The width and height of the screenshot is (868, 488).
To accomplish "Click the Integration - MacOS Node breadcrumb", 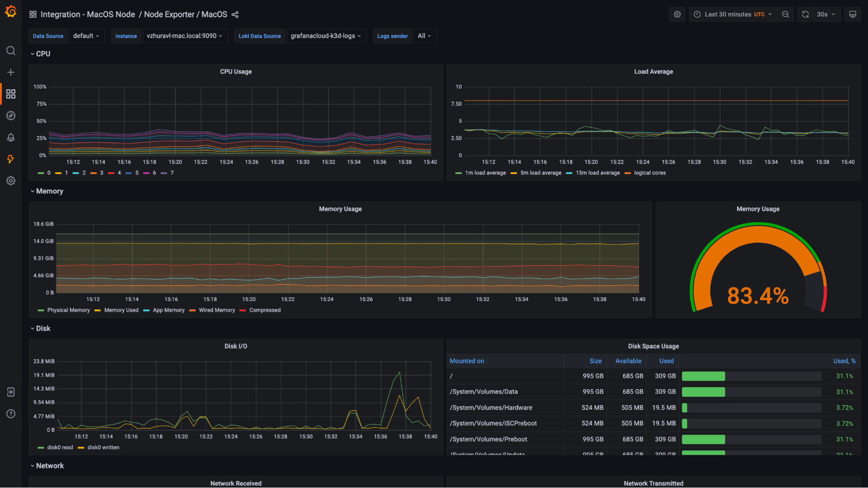I will (87, 14).
